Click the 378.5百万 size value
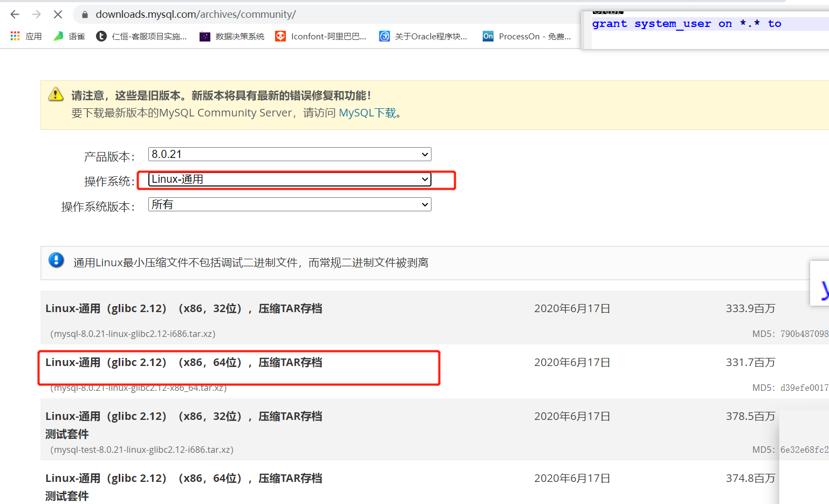Screen dimensions: 829x504 (750, 416)
